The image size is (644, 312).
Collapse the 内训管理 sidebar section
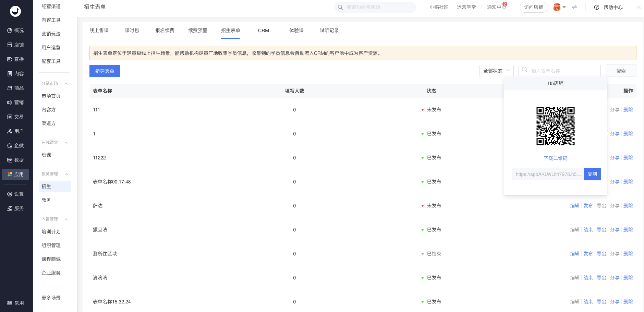pyautogui.click(x=66, y=219)
